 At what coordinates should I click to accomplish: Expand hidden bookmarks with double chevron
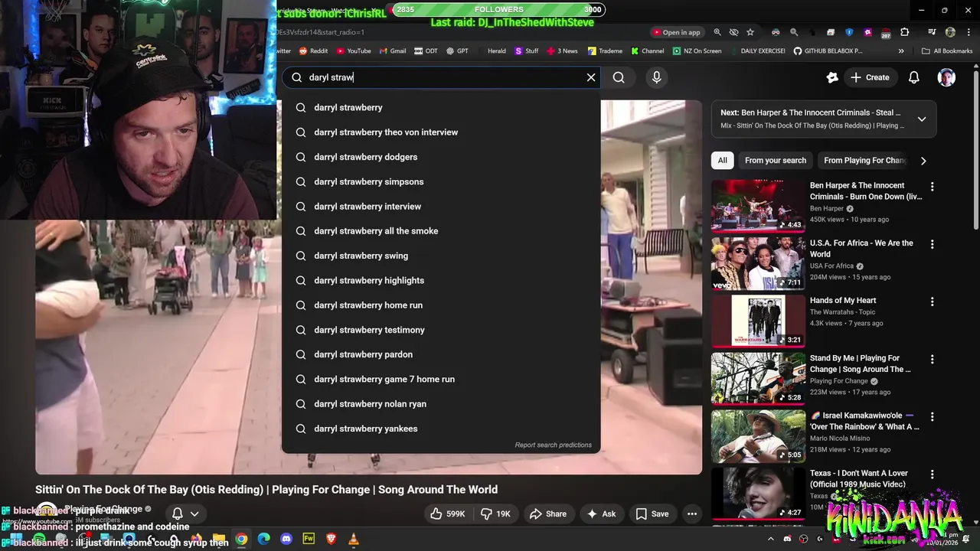pos(901,51)
